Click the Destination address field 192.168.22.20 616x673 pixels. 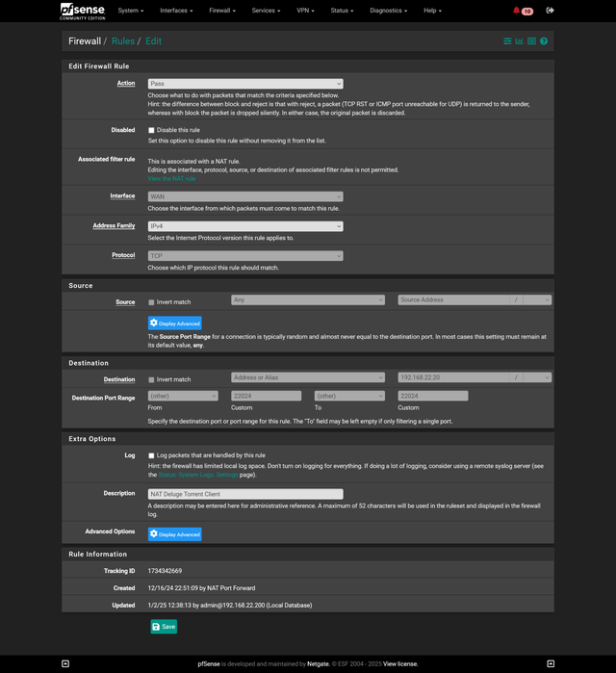pos(453,377)
